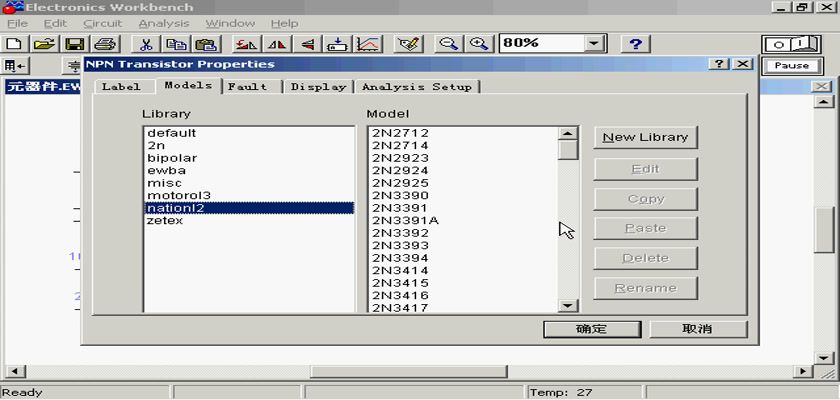The height and width of the screenshot is (400, 840).
Task: Click the New file icon
Action: (14, 44)
